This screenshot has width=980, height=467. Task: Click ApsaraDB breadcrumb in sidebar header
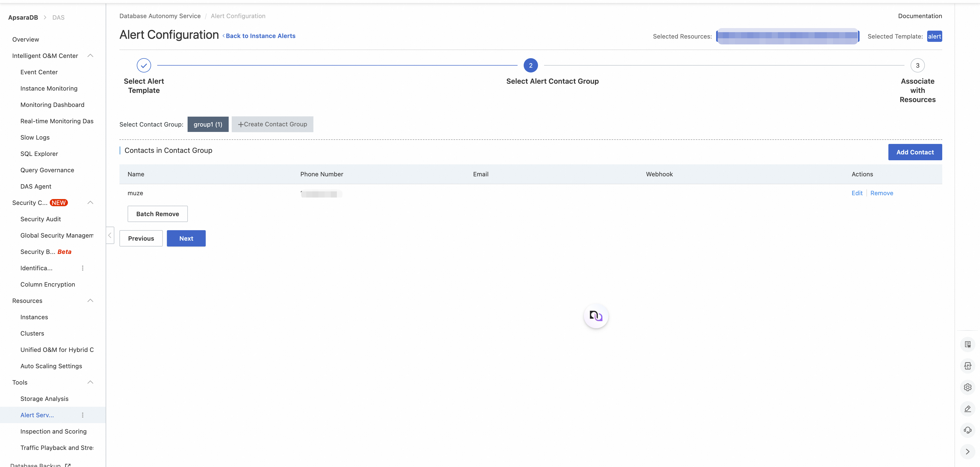point(23,18)
